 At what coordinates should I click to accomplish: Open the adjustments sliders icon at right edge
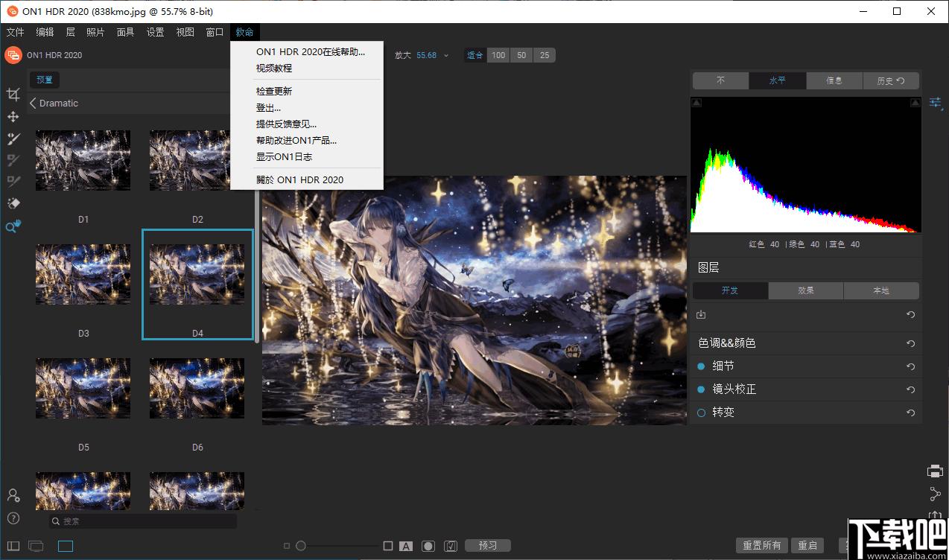point(936,104)
